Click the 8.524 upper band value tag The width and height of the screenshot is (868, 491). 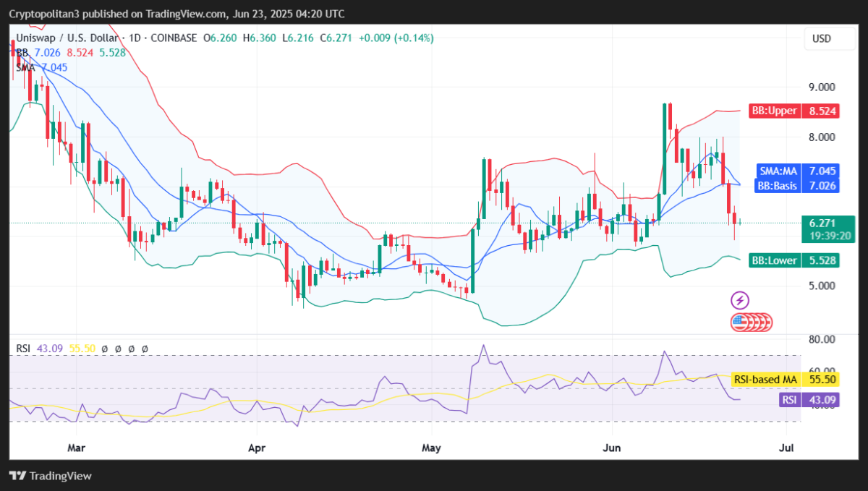click(820, 111)
